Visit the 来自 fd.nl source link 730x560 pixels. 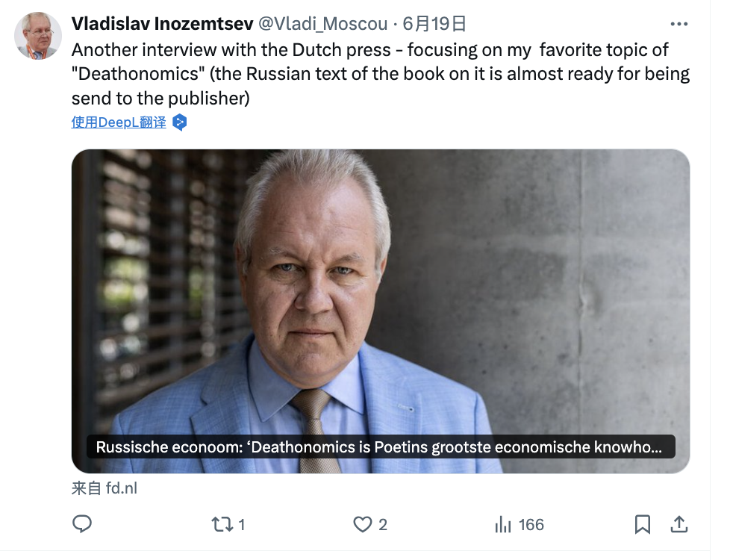(x=104, y=488)
